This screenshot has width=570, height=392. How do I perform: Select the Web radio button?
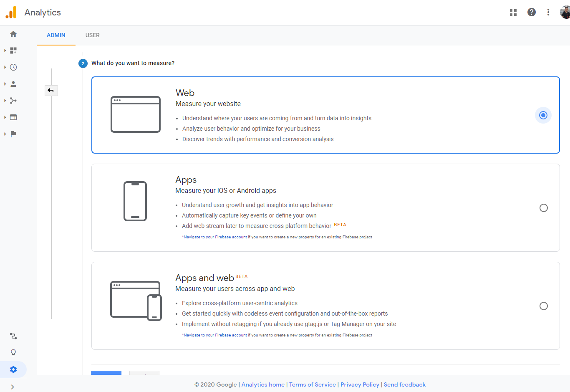[543, 115]
